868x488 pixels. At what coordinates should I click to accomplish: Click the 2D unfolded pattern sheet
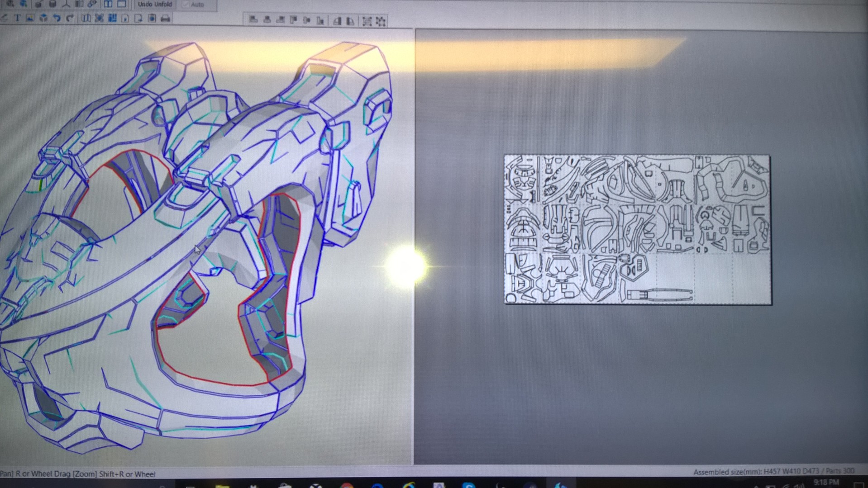click(x=638, y=230)
